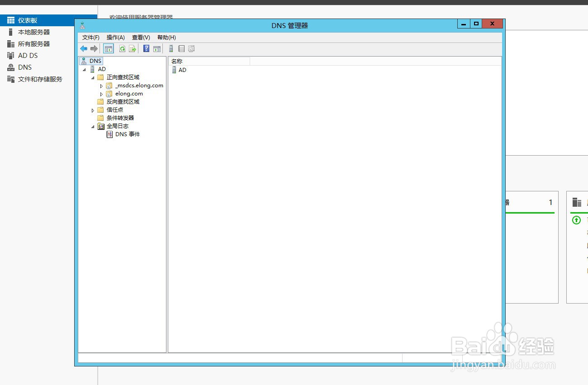Click the zone icon of _msdcs.elong.com
This screenshot has width=588, height=385.
[109, 86]
